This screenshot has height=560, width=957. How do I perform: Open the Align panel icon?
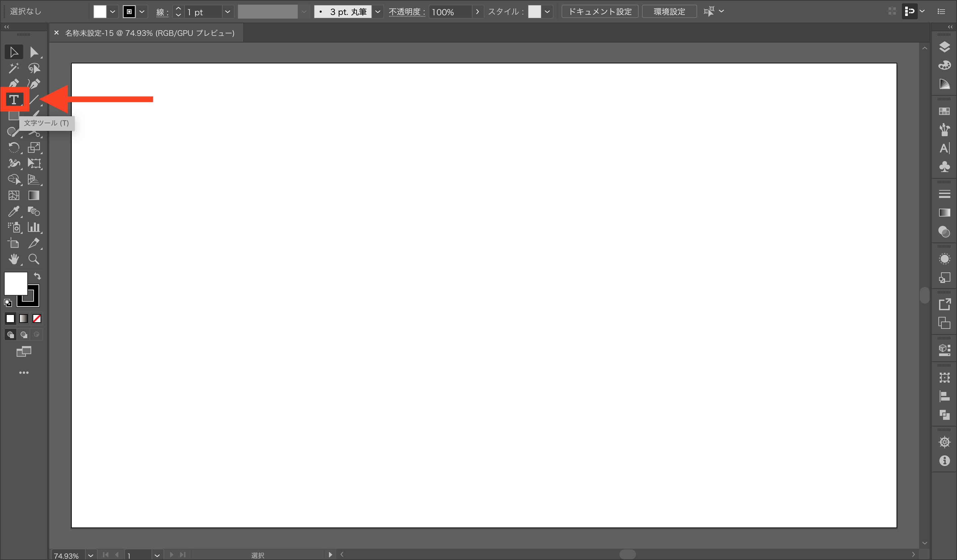point(944,396)
